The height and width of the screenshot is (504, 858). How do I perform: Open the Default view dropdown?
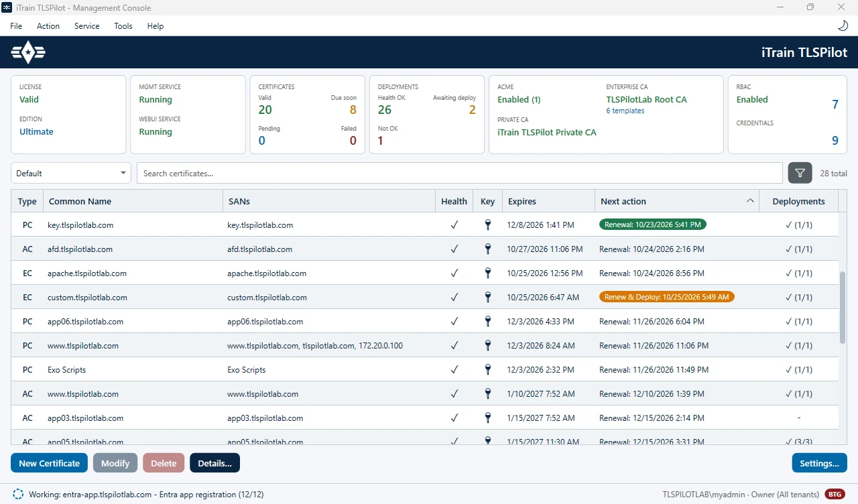click(x=71, y=173)
